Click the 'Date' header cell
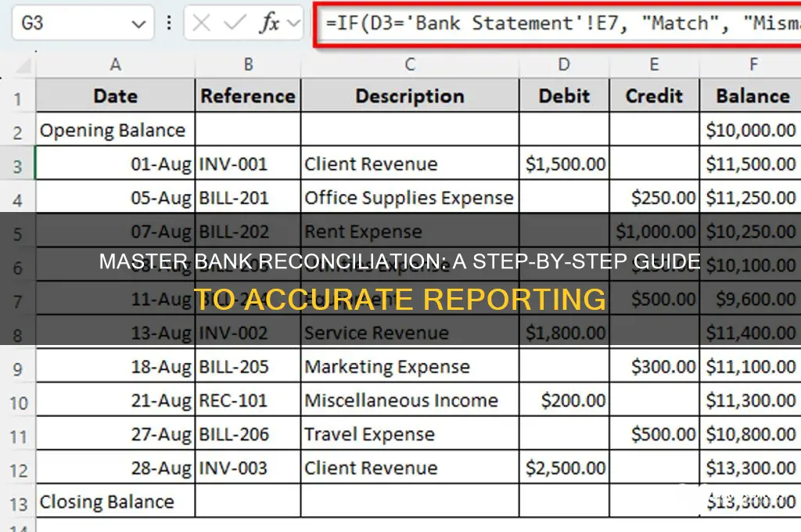The image size is (801, 532). (116, 95)
